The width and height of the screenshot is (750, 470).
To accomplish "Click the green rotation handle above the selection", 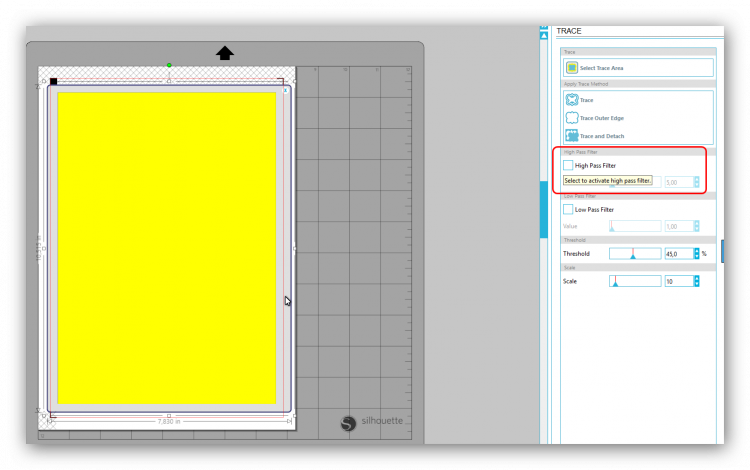I will (x=169, y=65).
